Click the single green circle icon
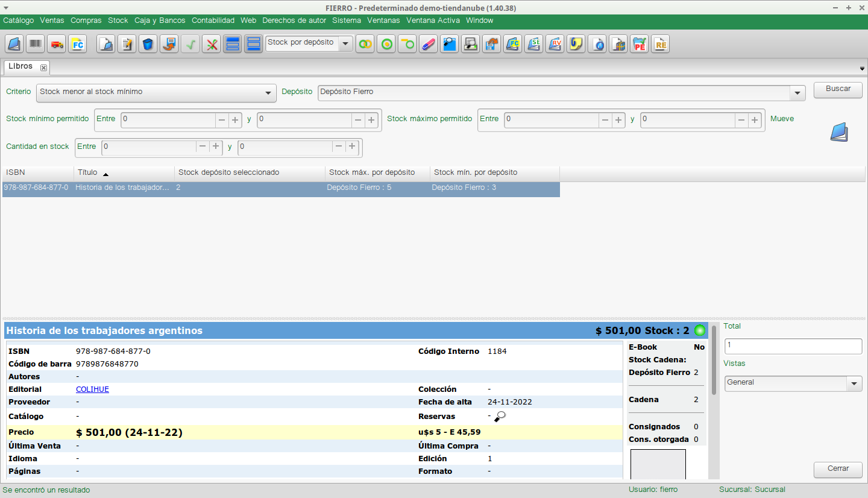The width and height of the screenshot is (868, 498). click(386, 44)
